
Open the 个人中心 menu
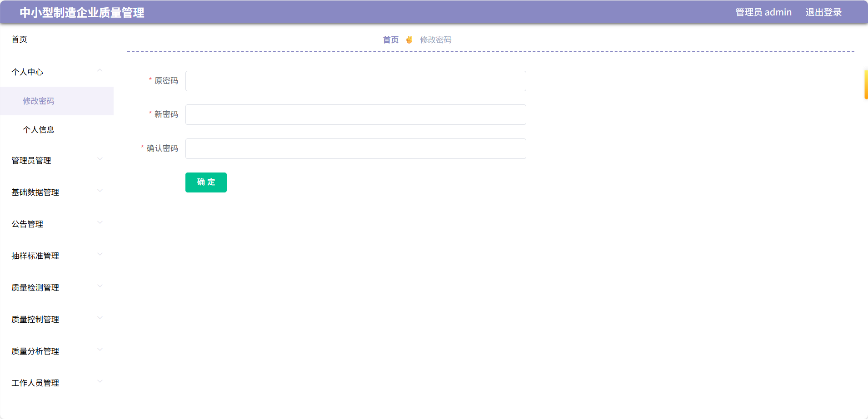[27, 72]
